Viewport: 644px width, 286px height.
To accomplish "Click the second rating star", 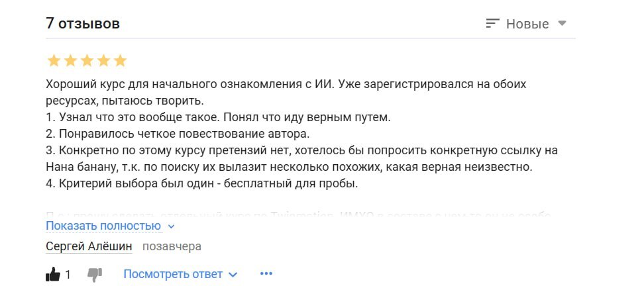I will (70, 61).
